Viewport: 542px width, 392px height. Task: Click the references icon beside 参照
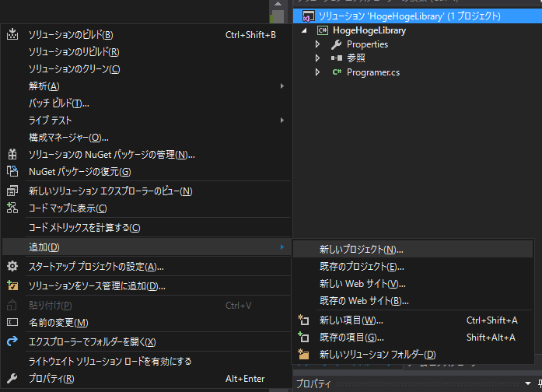click(337, 58)
